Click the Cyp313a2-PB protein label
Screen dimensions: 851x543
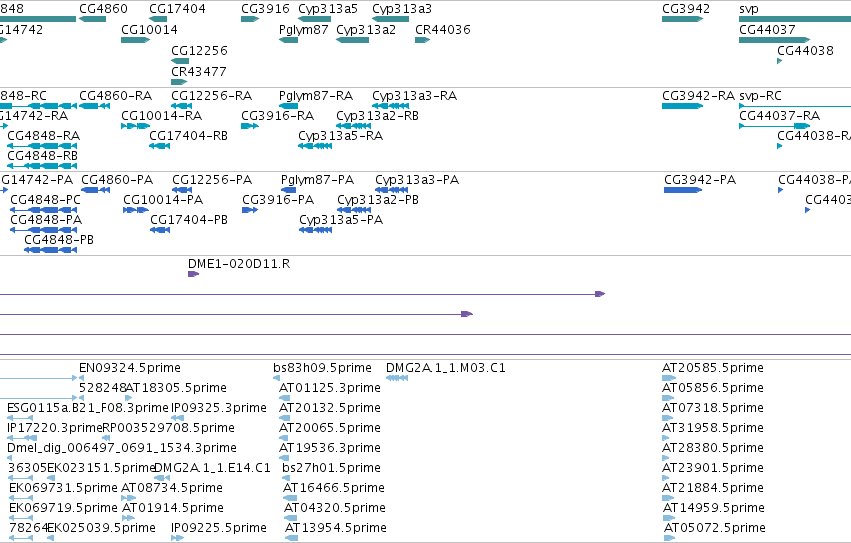click(378, 200)
